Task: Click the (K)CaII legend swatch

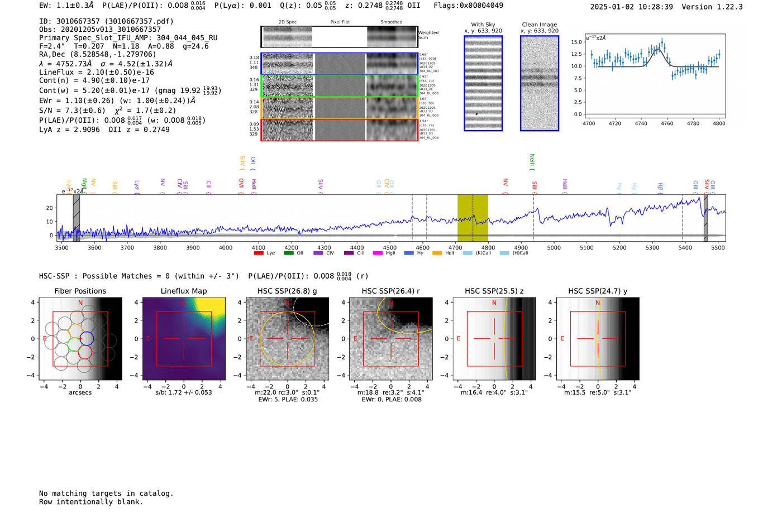Action: click(x=468, y=253)
